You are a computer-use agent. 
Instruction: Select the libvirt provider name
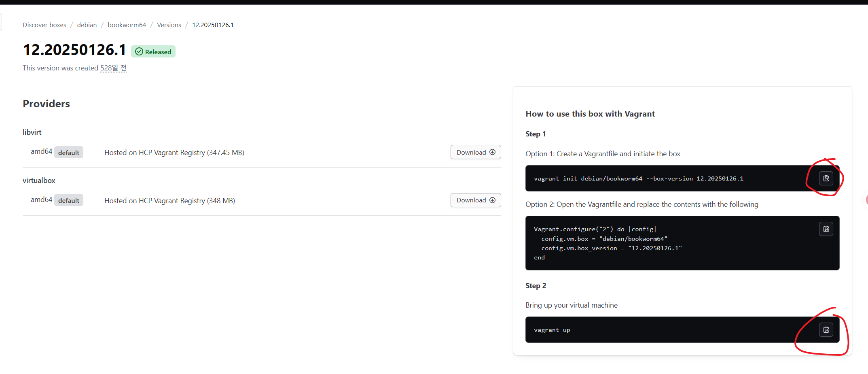(32, 132)
